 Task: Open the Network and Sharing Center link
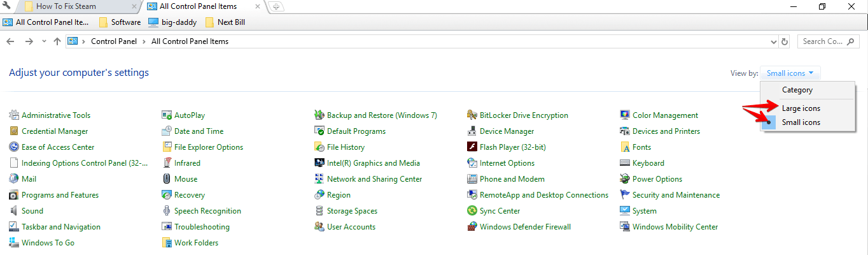[x=375, y=179]
